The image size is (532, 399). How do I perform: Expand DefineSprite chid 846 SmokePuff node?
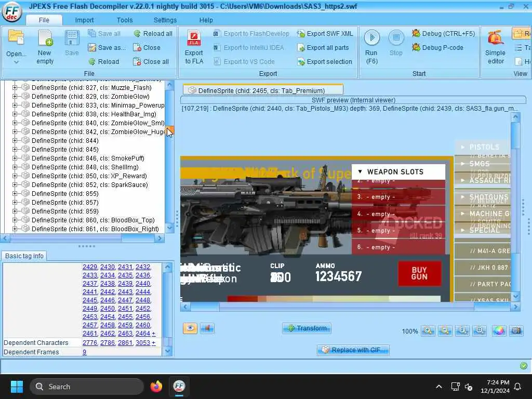coord(15,158)
